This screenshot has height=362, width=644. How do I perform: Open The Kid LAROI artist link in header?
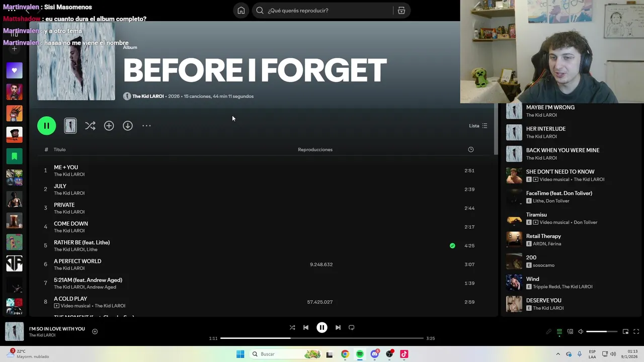coord(148,96)
